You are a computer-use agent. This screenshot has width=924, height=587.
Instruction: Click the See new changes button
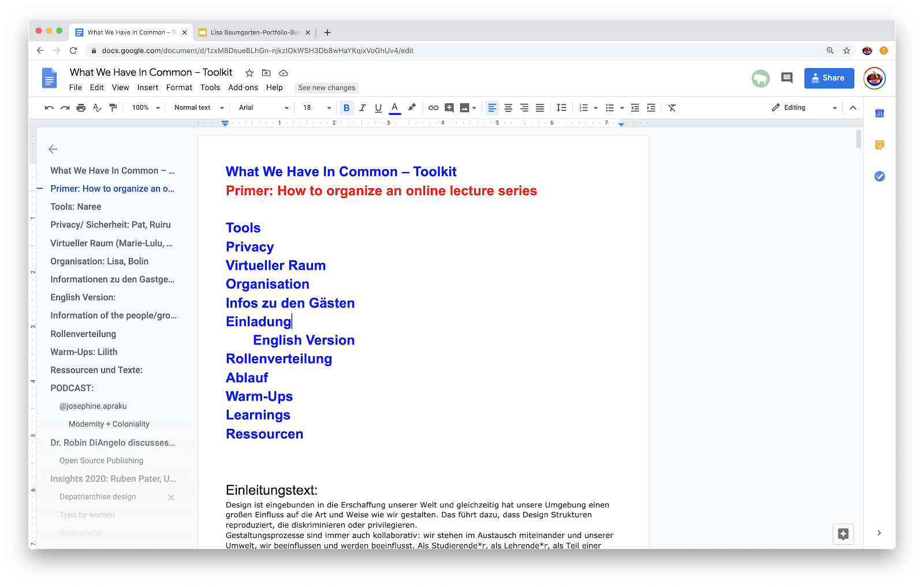point(327,88)
